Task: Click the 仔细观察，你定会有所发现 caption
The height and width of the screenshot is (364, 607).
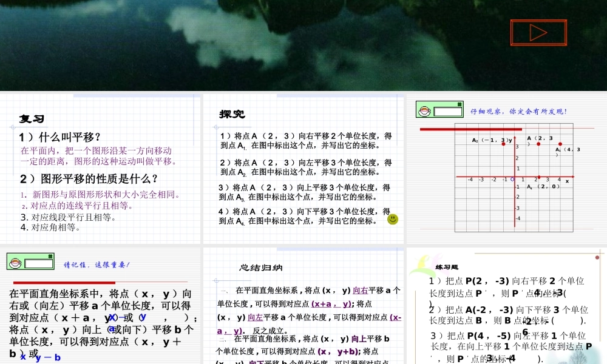Action: [519, 112]
